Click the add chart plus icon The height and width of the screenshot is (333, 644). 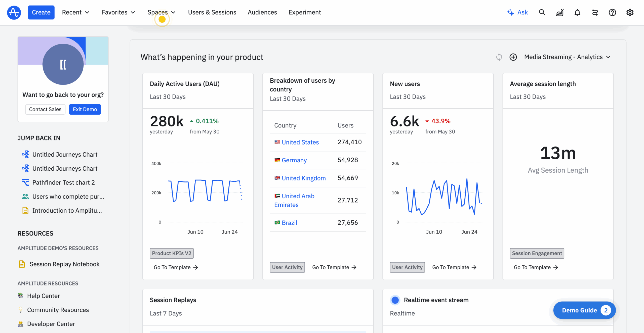point(513,57)
